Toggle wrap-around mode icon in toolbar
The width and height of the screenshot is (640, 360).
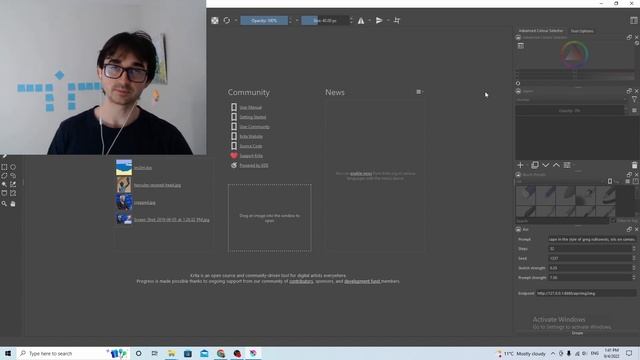397,20
